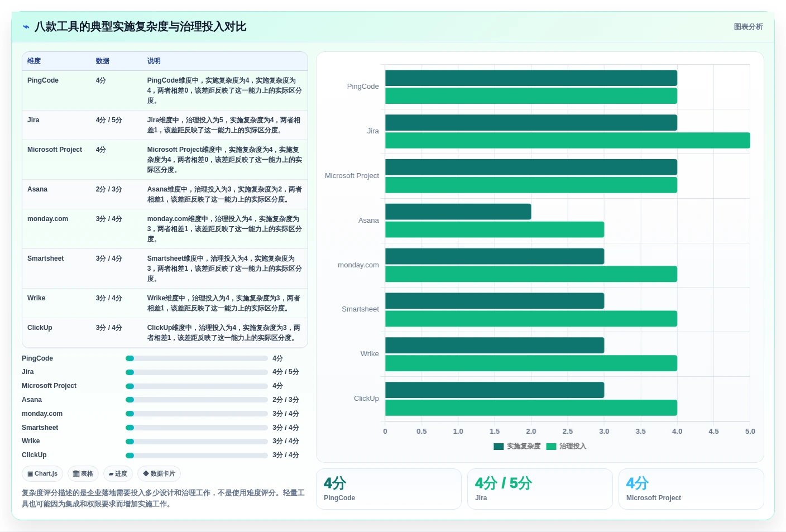Click monday.com label in progress list
This screenshot has width=786, height=532.
tap(42, 414)
